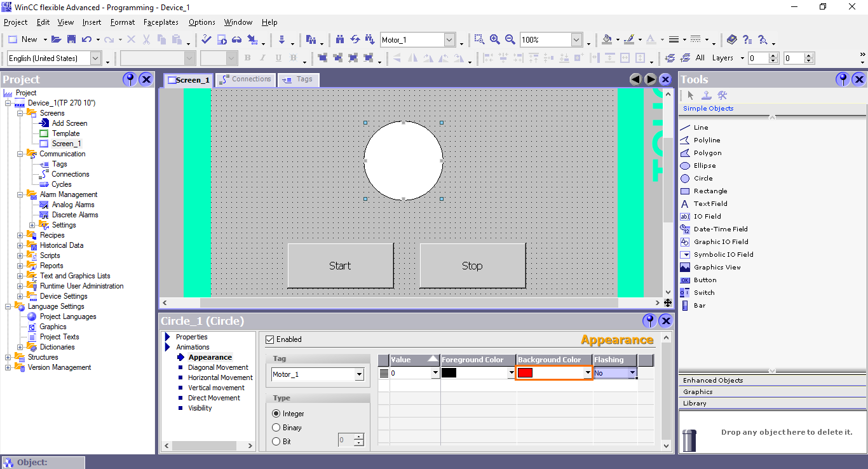Undo the last action
This screenshot has width=868, height=469.
coord(86,39)
